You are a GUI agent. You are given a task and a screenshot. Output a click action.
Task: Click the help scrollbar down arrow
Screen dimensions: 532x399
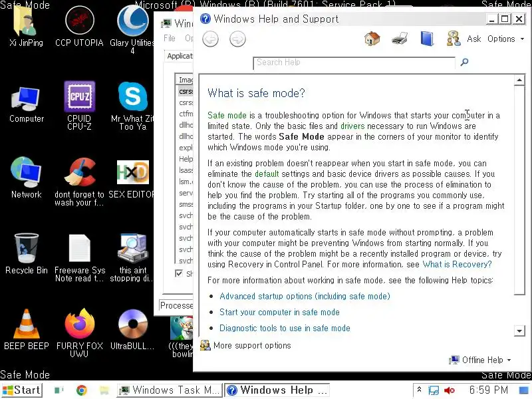click(519, 331)
